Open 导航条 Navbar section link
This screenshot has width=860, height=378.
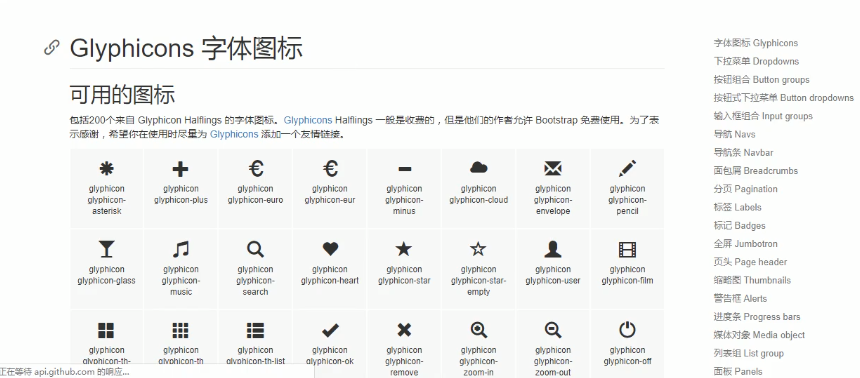(743, 153)
